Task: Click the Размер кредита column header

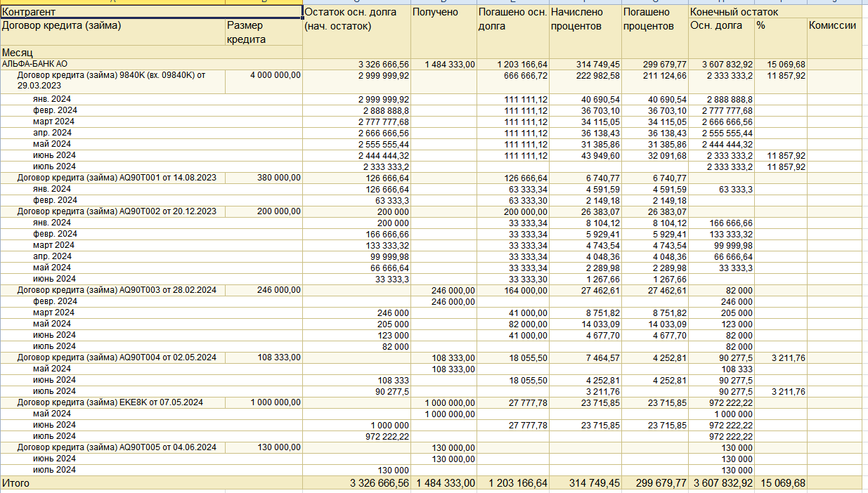Action: pos(245,32)
